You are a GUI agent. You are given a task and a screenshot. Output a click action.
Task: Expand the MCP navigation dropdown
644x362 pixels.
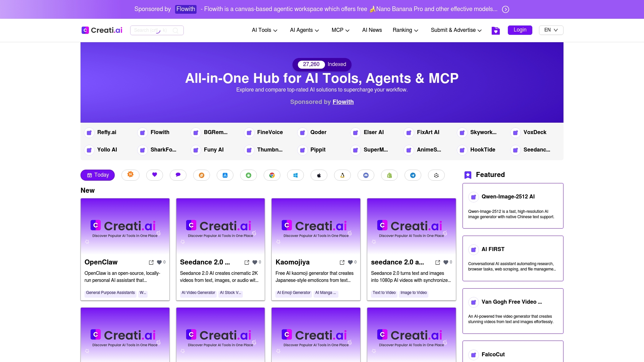pos(340,30)
